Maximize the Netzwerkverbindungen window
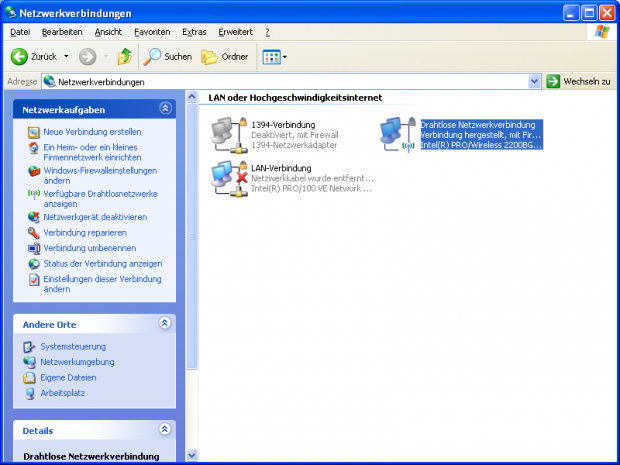Screen dimensions: 620x465 pos(589,13)
